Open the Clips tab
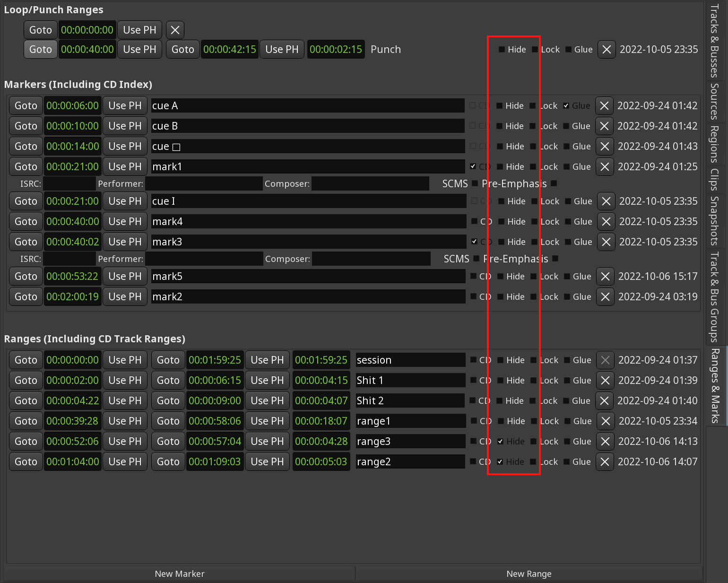 [x=715, y=180]
